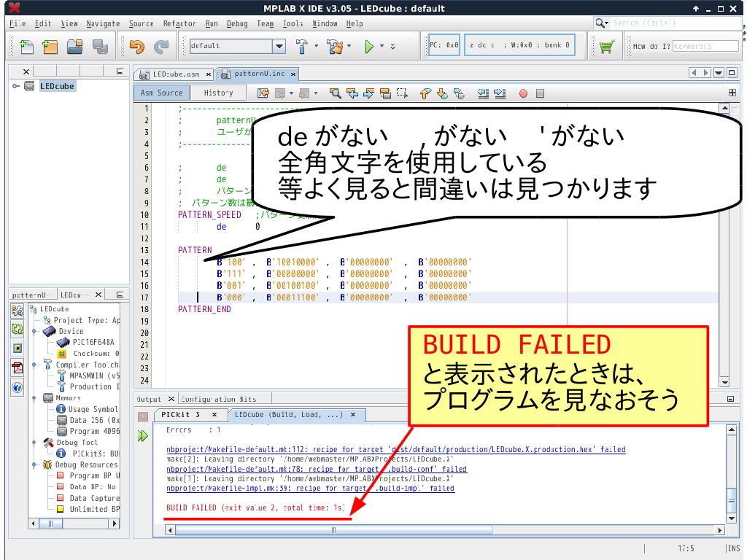Select the Configuration Bits tab
747x560 pixels.
(x=219, y=399)
